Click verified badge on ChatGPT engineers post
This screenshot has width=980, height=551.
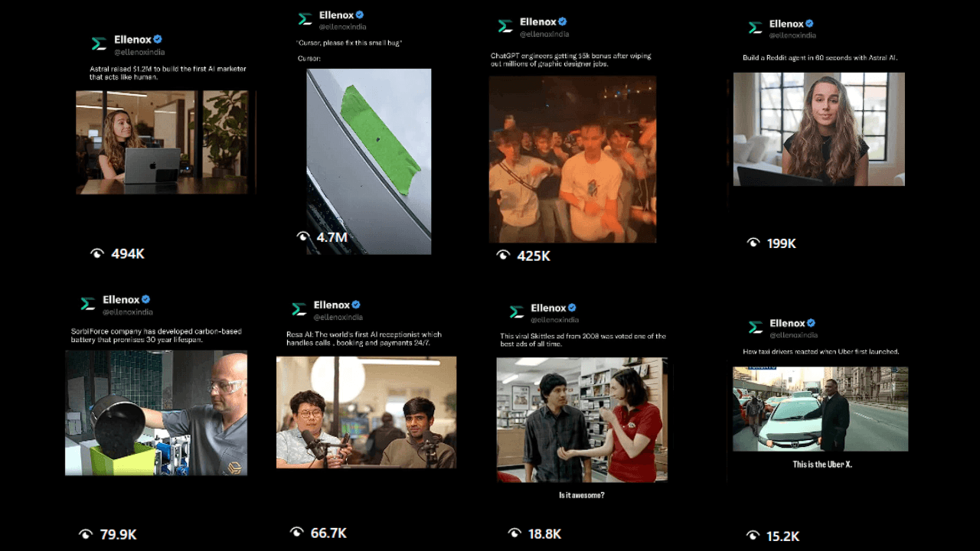click(x=562, y=21)
